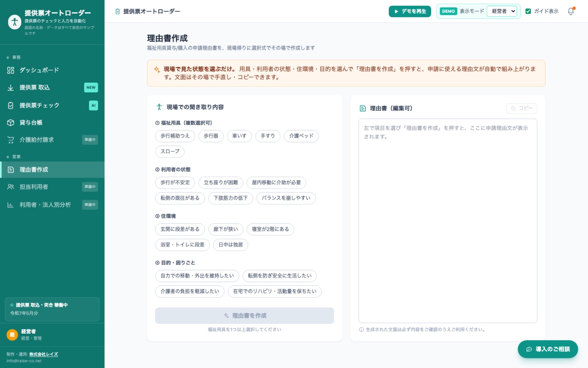Click the sparkle icon in the orange guide banner
Screen dimensions: 588x368
pos(157,70)
